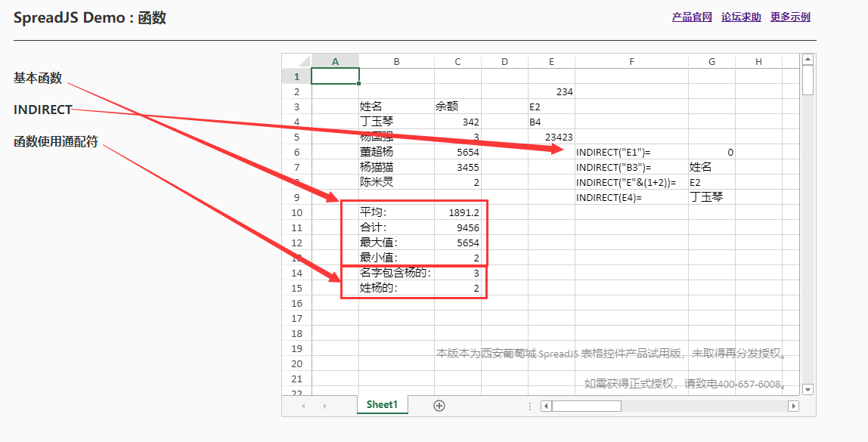
Task: Select column E header
Action: pos(551,61)
